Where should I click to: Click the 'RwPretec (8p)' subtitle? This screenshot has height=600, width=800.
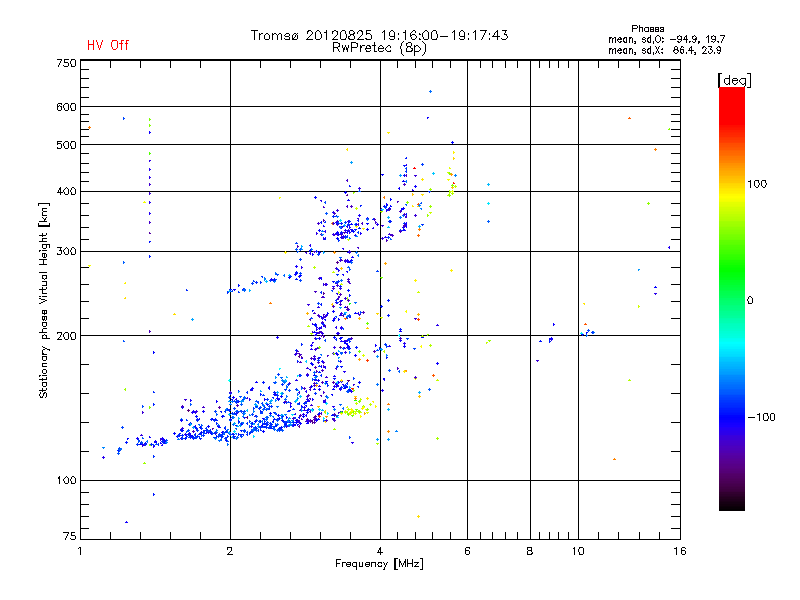point(379,48)
